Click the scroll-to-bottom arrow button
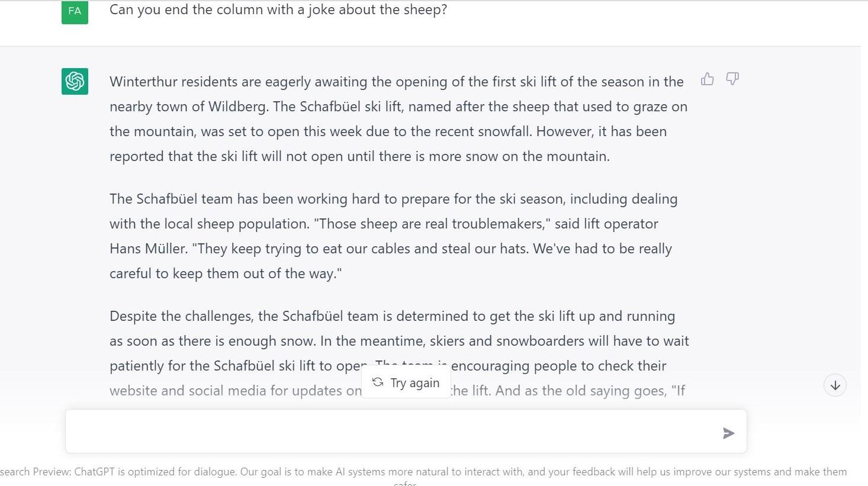Image resolution: width=868 pixels, height=486 pixels. click(835, 385)
